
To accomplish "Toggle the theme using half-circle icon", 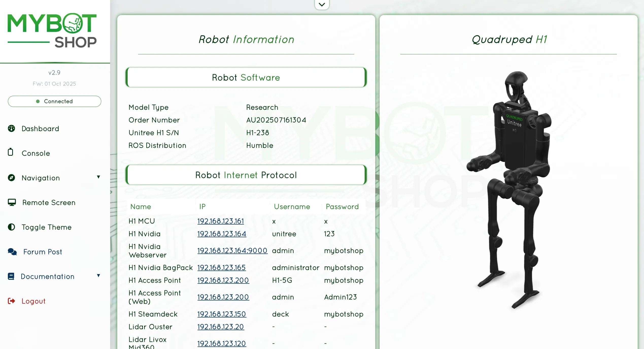I will click(x=11, y=227).
